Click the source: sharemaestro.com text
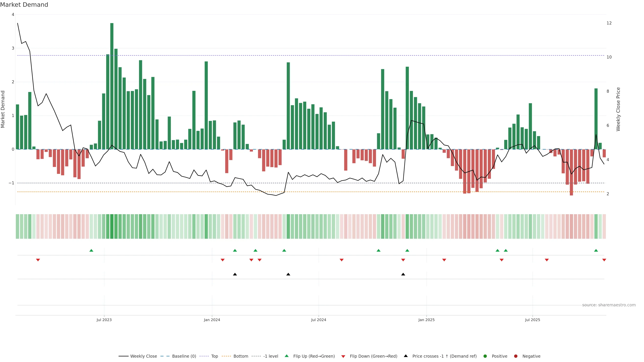The height and width of the screenshot is (362, 644). point(609,305)
